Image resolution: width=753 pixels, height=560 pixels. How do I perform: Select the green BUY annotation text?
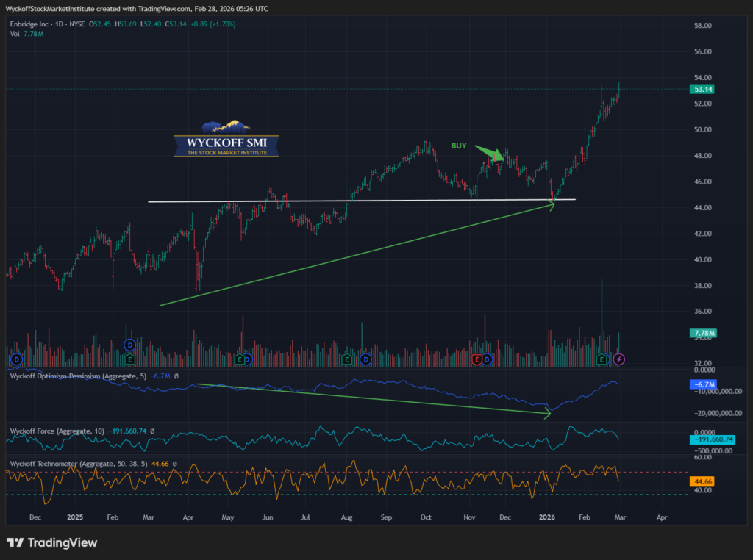[x=460, y=146]
